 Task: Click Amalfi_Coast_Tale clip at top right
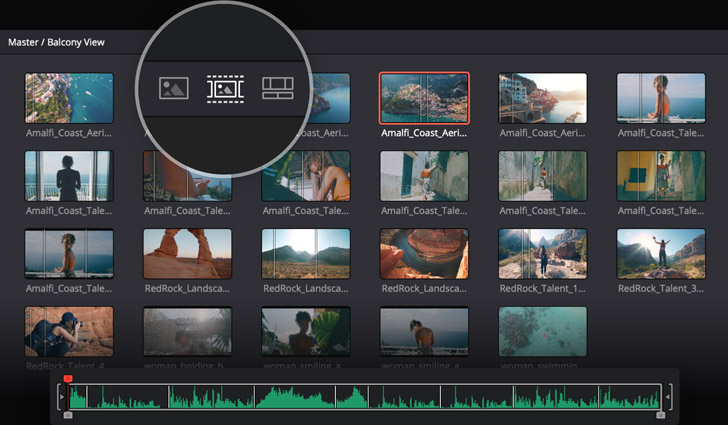661,98
